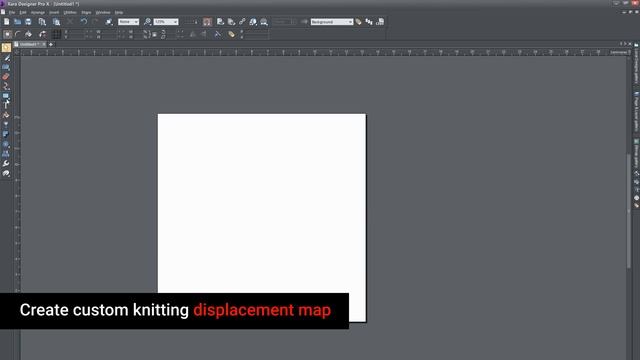Select the Text tool
This screenshot has height=360, width=640.
tap(6, 106)
